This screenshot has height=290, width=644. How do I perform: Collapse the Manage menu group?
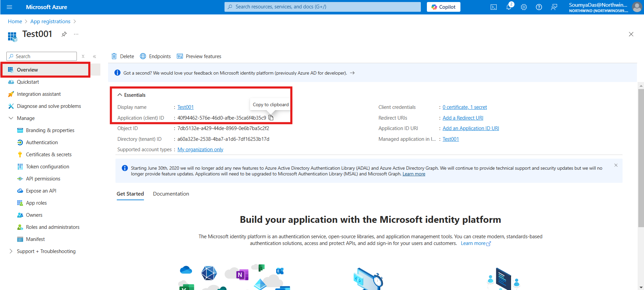[11, 118]
